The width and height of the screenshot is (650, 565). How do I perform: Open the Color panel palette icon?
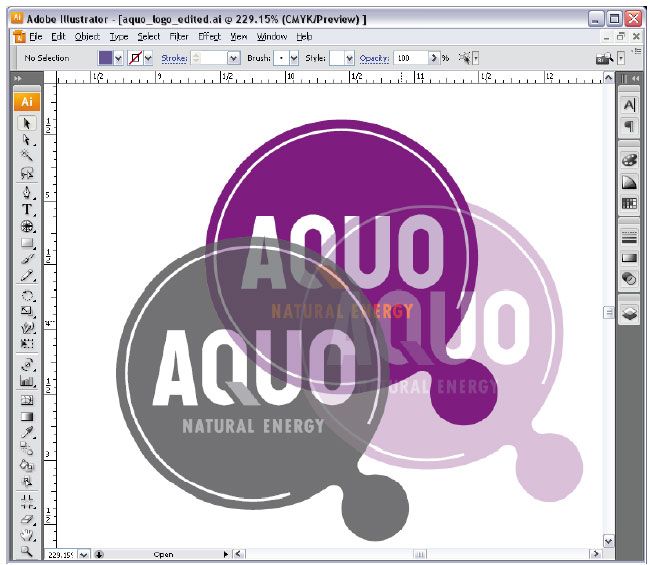pos(629,160)
